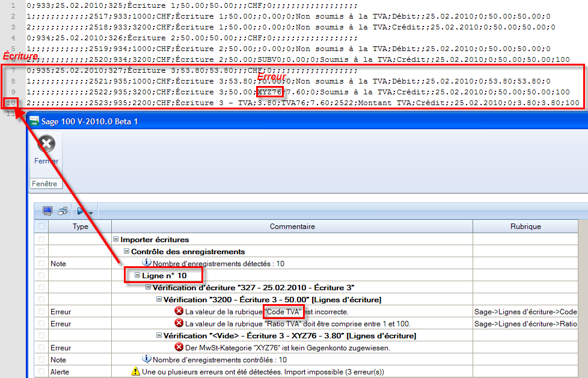Viewport: 588px width, 378px height.
Task: Click line number 4 in the editor gutter
Action: click(13, 38)
